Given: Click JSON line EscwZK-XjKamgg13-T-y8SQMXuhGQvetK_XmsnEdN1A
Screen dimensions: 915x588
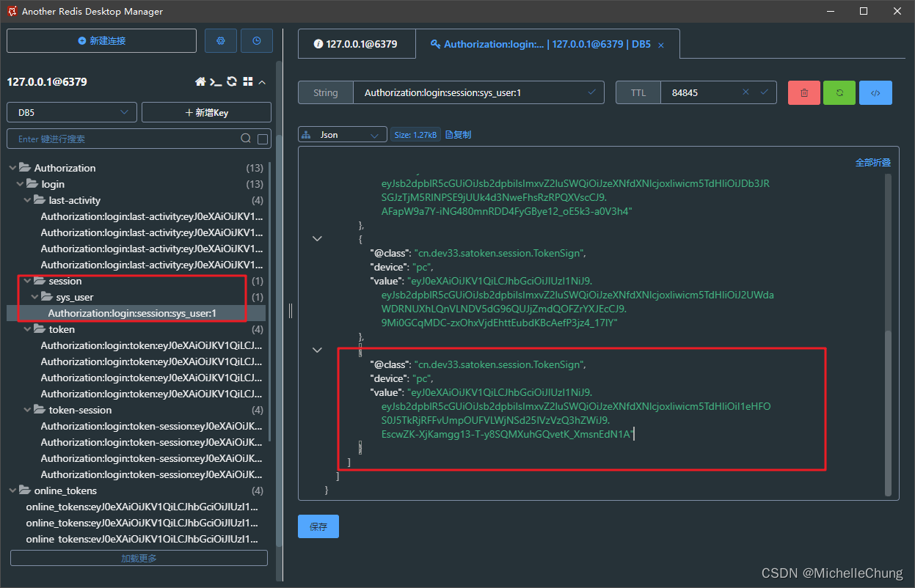Looking at the screenshot, I should click(x=508, y=434).
